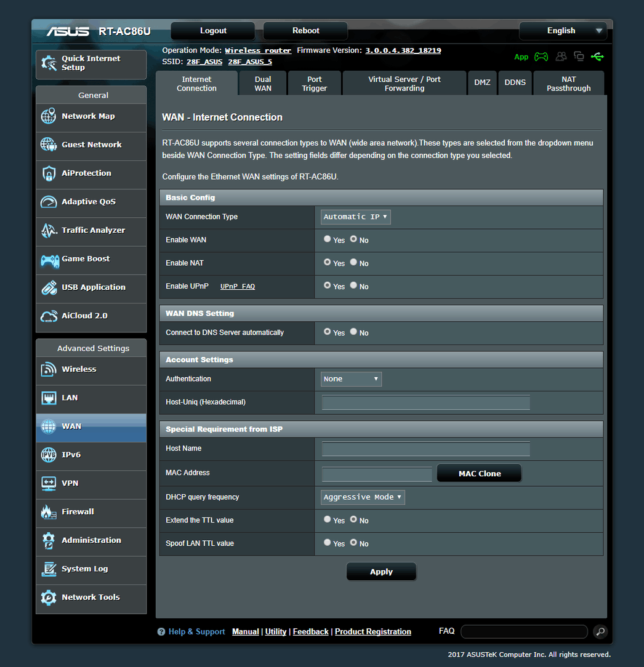Click the AiCloud 2.0 cloud icon

[49, 316]
